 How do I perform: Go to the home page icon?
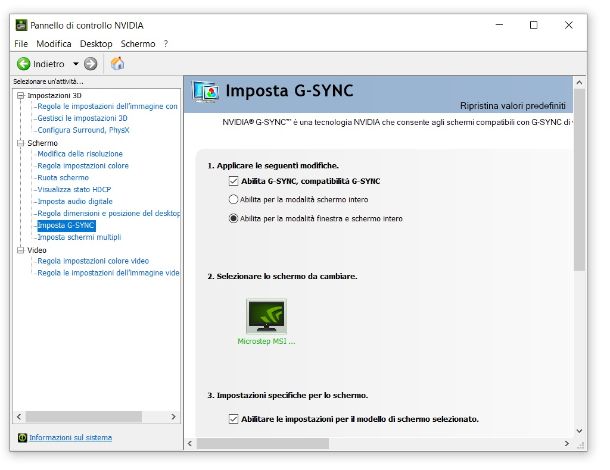click(117, 63)
